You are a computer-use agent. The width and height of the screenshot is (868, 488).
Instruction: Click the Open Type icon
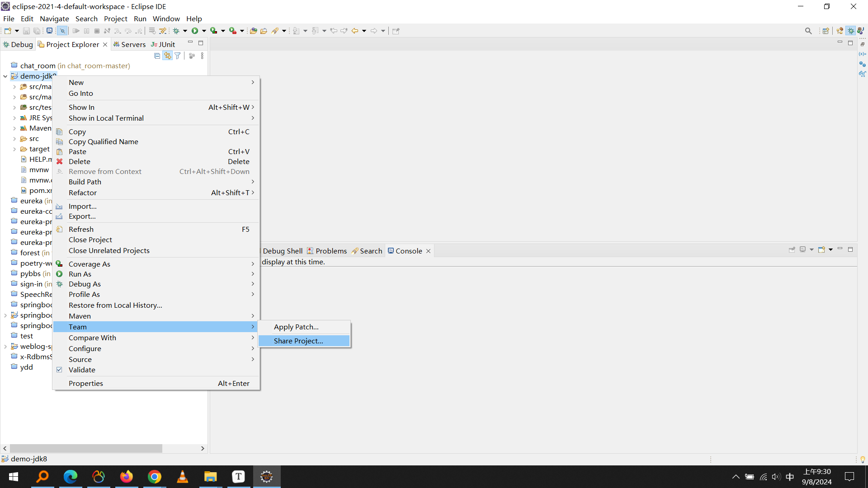tap(254, 31)
